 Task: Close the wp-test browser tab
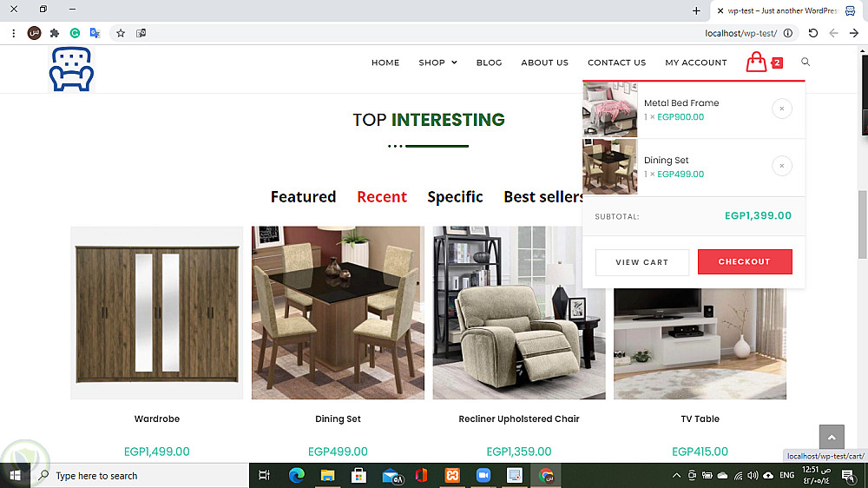[x=720, y=10]
